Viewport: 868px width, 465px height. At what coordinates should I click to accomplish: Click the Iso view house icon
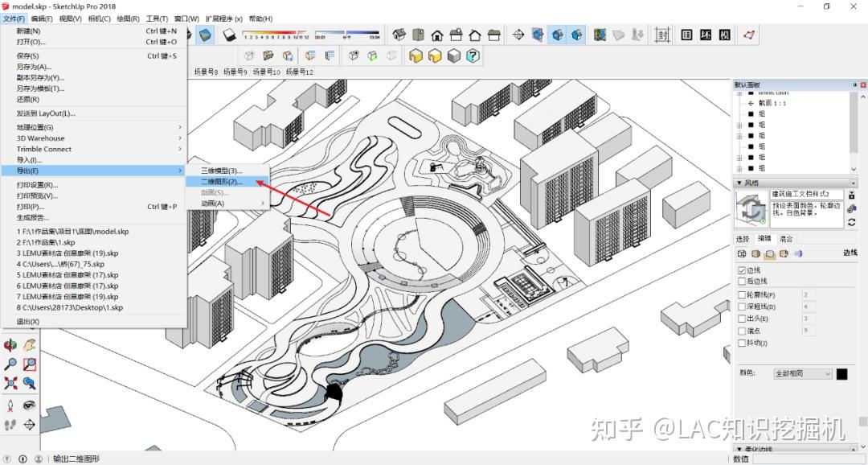pos(399,35)
